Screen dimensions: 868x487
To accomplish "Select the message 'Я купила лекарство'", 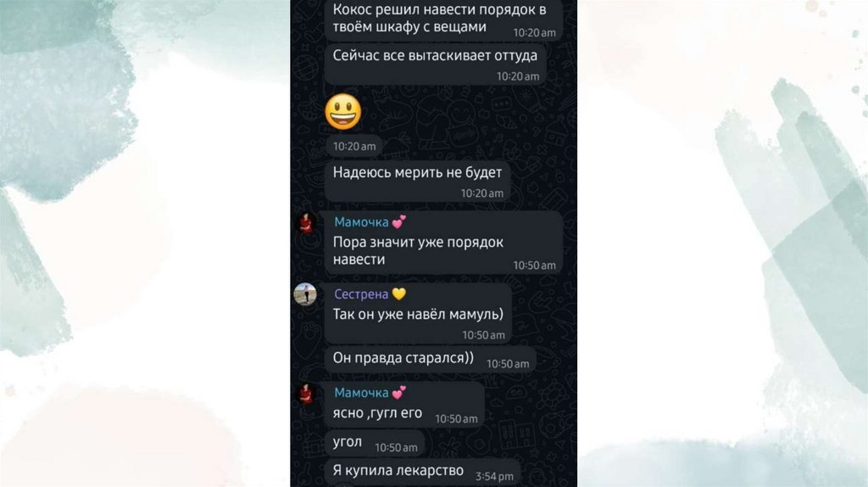I will coord(422,472).
